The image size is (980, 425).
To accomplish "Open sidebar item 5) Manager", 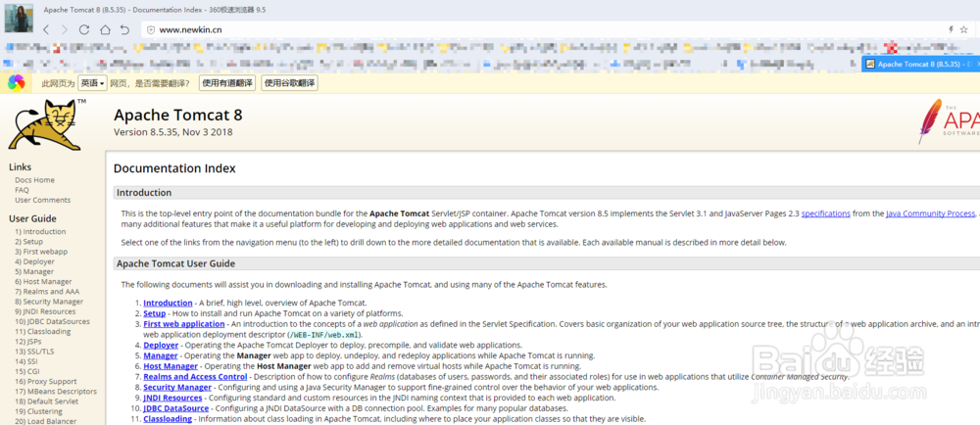I will tap(34, 271).
